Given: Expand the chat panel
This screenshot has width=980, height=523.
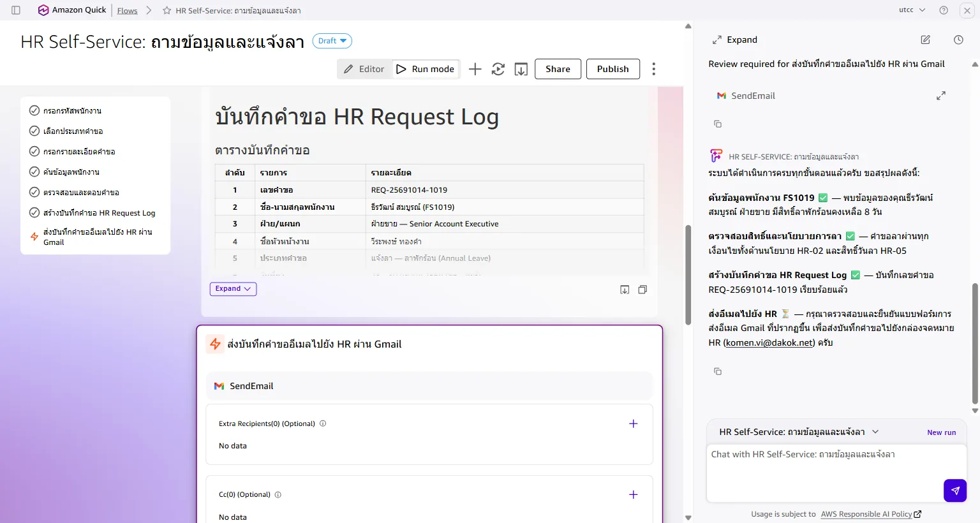Looking at the screenshot, I should pyautogui.click(x=734, y=40).
